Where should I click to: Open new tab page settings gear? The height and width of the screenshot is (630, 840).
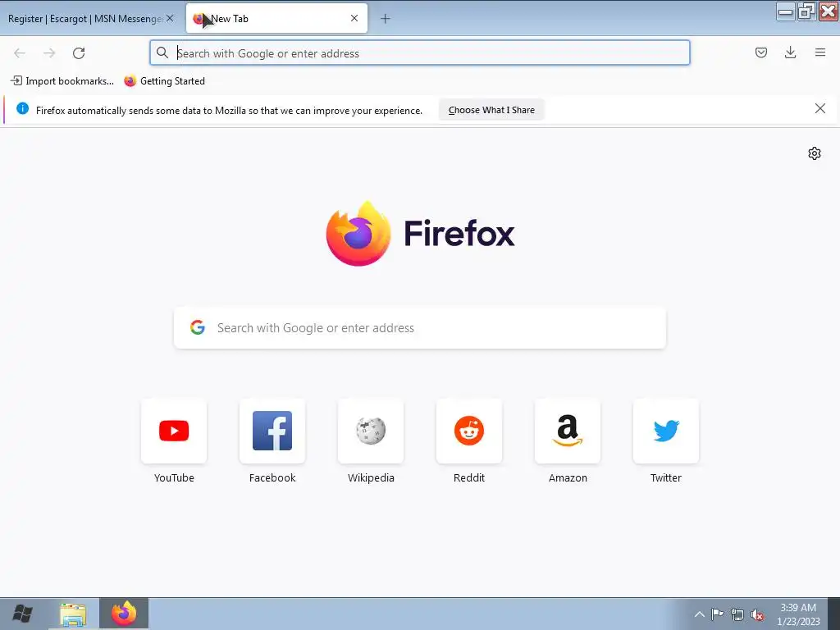pyautogui.click(x=815, y=153)
